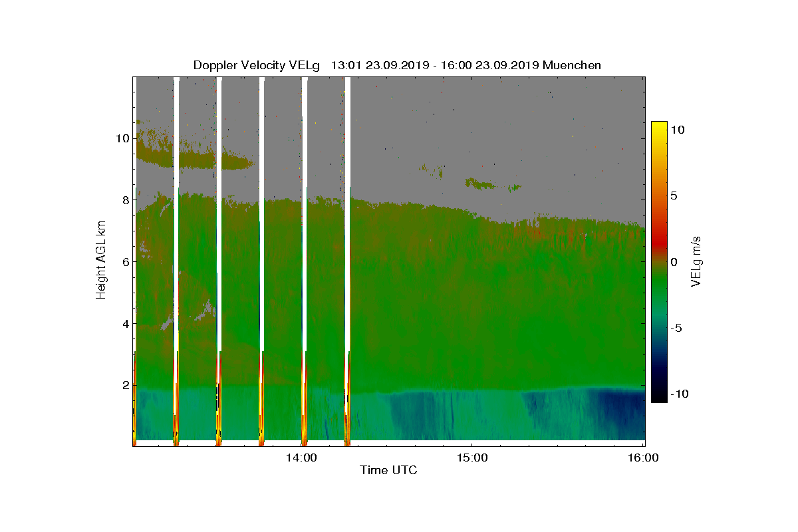Click the 'Height AGL km' y-axis label

101,261
